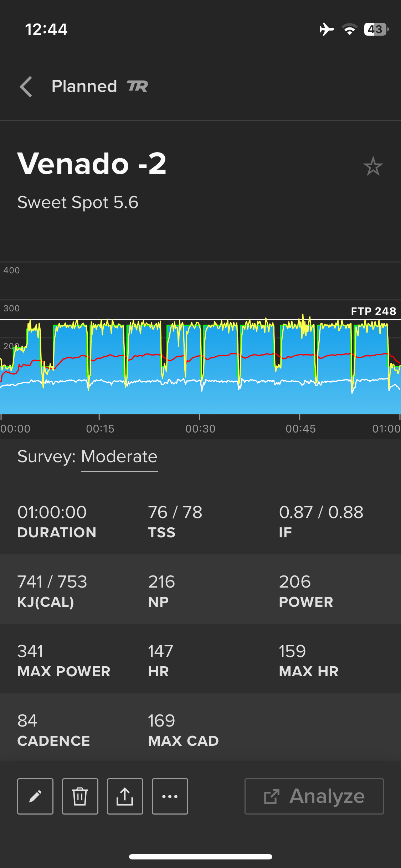Tap the 76 / 78 TSS value
This screenshot has width=401, height=868.
[x=175, y=512]
